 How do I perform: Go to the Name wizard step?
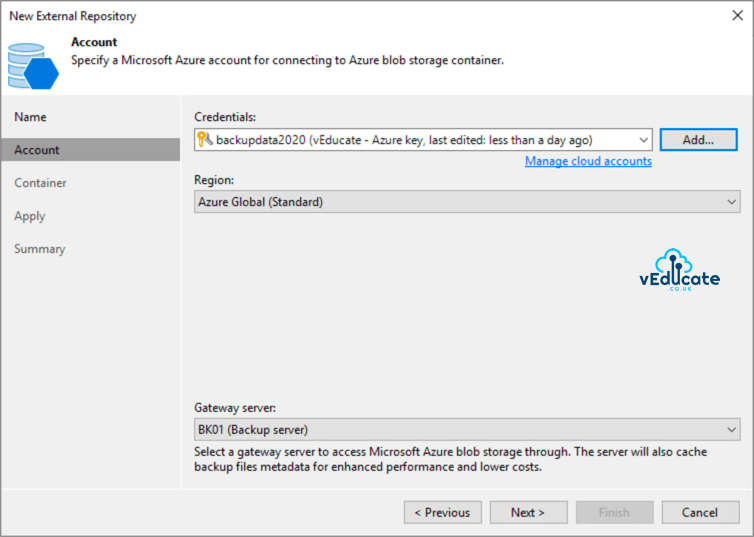[x=30, y=117]
